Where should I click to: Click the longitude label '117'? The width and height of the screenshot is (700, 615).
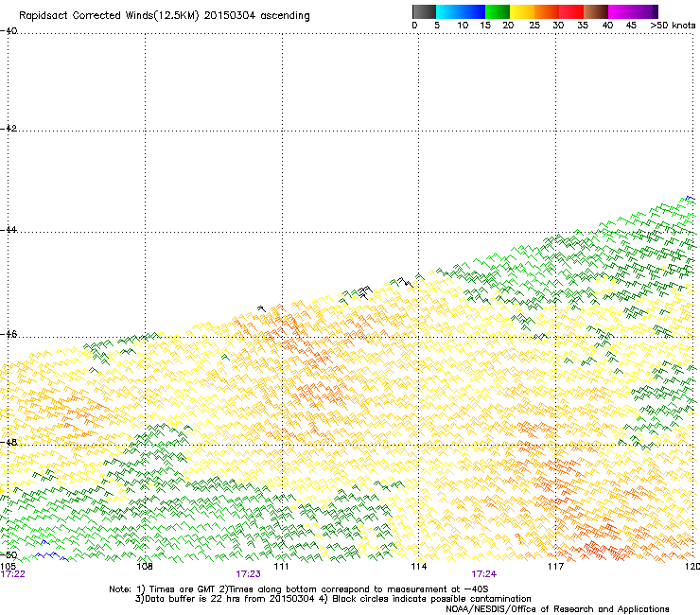[555, 566]
